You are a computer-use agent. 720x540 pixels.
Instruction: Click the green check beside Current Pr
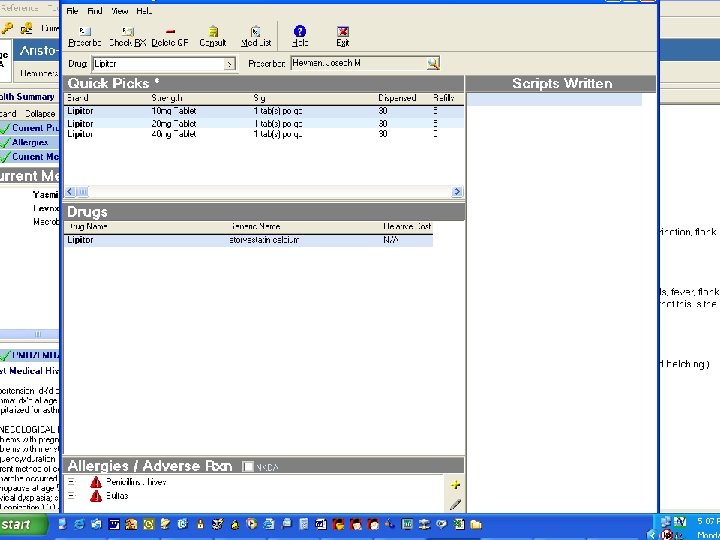pyautogui.click(x=5, y=129)
